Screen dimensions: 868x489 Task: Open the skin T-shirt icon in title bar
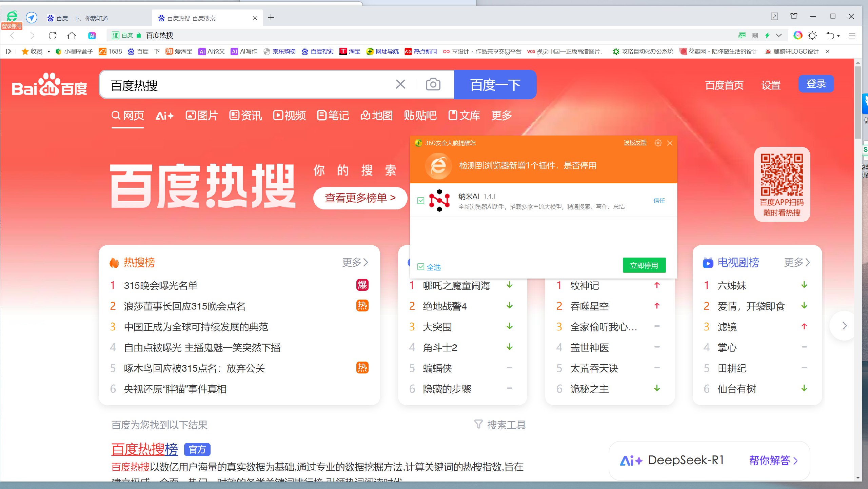[794, 16]
